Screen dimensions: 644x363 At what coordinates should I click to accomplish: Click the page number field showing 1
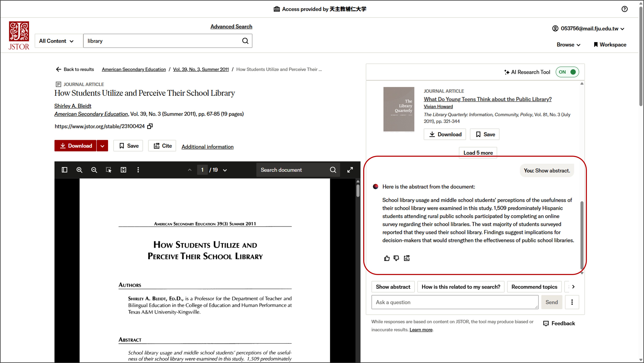pos(202,170)
